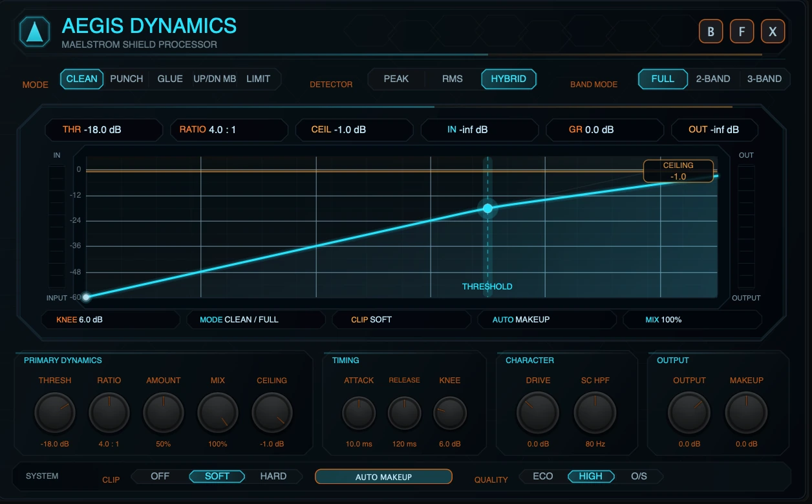812x504 pixels.
Task: Click the RATIO knob
Action: (x=109, y=413)
